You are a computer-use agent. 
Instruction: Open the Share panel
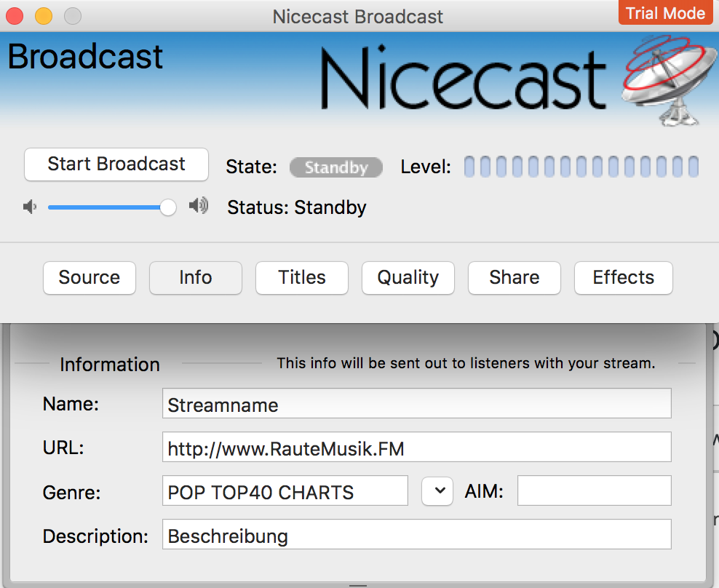pyautogui.click(x=514, y=277)
